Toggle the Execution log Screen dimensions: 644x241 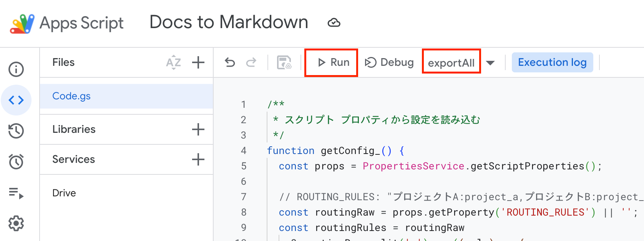pos(552,62)
